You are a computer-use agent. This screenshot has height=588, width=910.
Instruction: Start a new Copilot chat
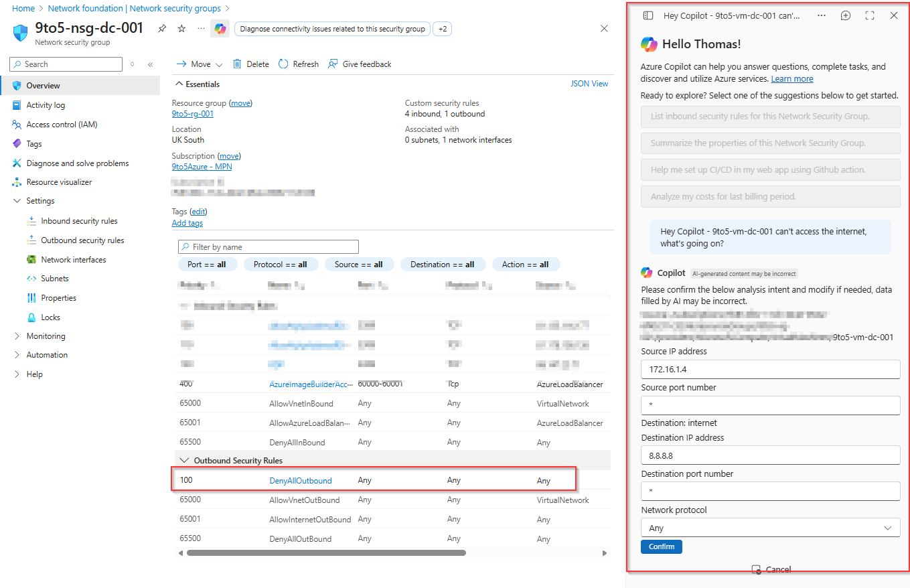(x=846, y=15)
